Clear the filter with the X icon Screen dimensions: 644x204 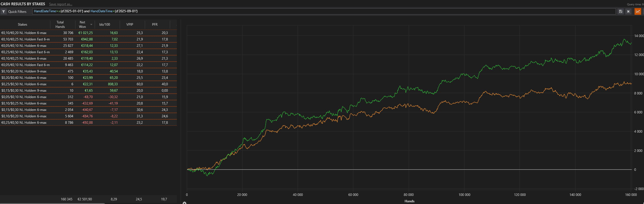[628, 11]
